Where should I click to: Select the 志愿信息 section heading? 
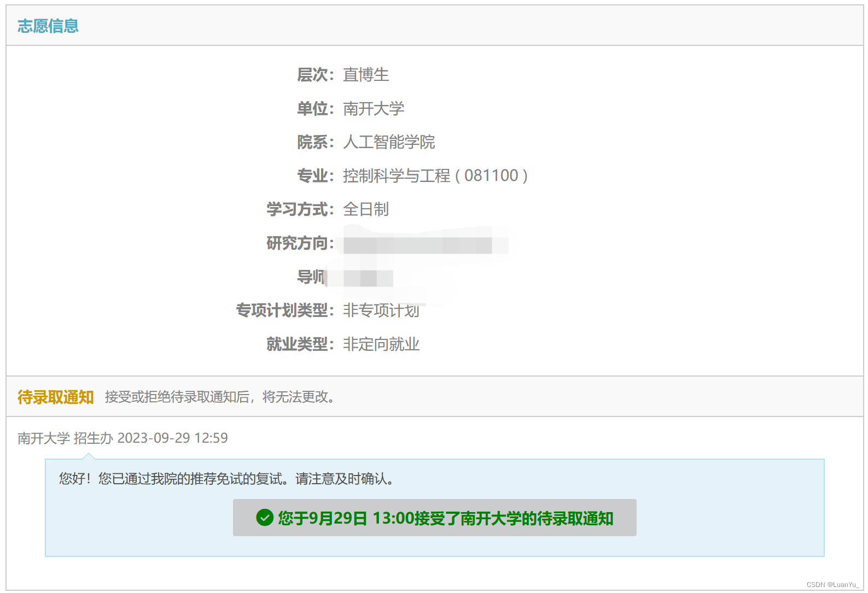48,26
